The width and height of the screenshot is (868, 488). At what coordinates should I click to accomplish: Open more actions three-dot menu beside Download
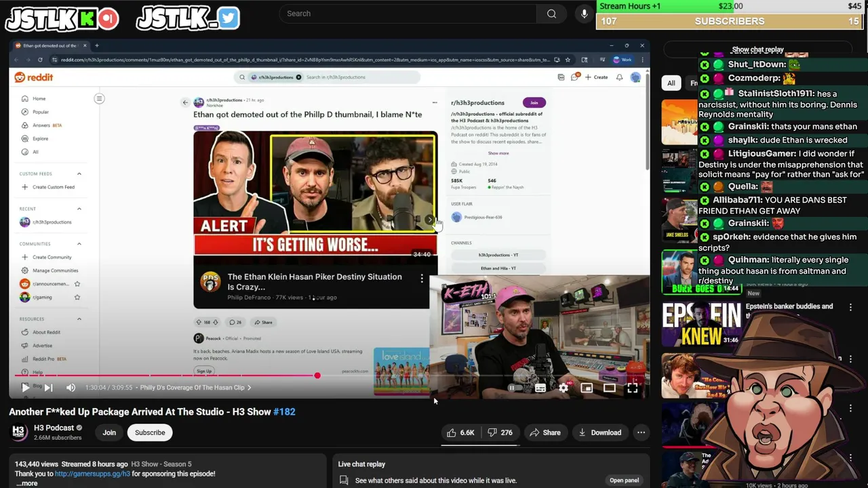[641, 432]
